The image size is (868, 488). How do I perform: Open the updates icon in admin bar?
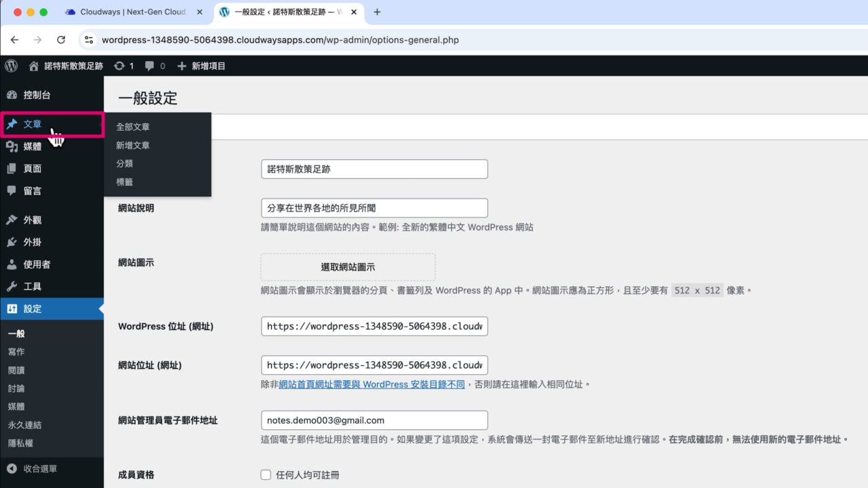(x=120, y=66)
